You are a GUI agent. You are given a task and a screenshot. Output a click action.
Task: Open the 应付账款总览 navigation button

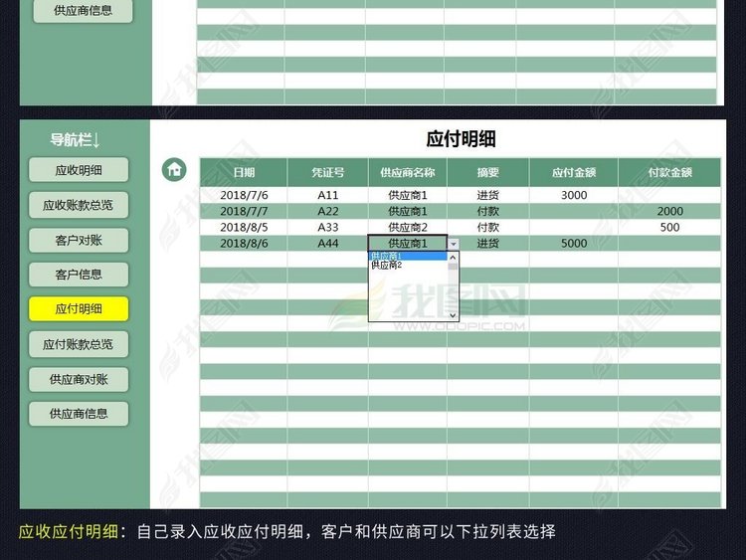click(79, 344)
